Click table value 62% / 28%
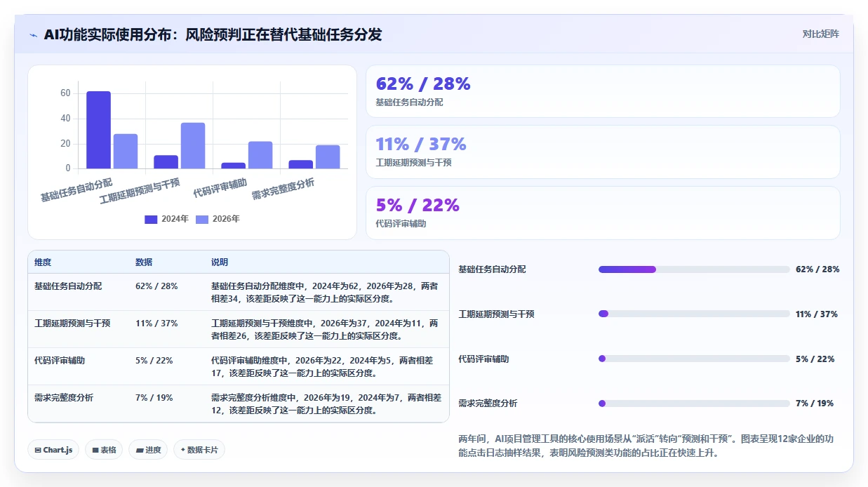The image size is (868, 487). [x=156, y=286]
